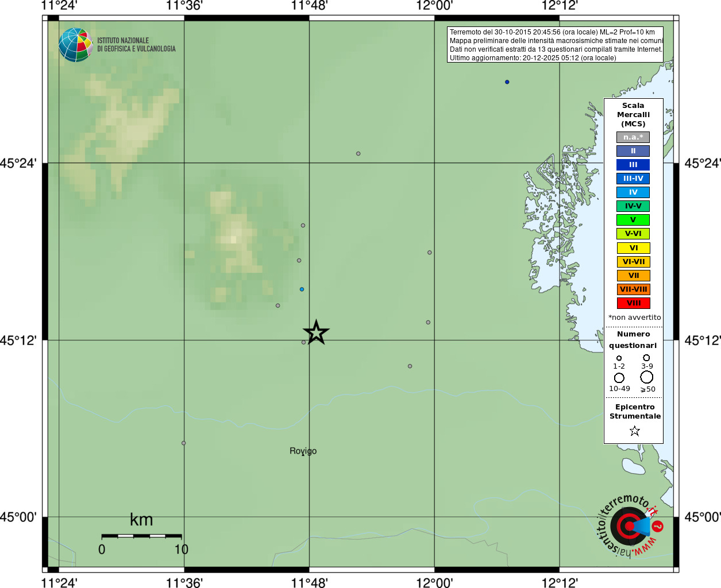721x588 pixels.
Task: Click the ≥50 questionnaires circle in legend
Action: coord(647,377)
